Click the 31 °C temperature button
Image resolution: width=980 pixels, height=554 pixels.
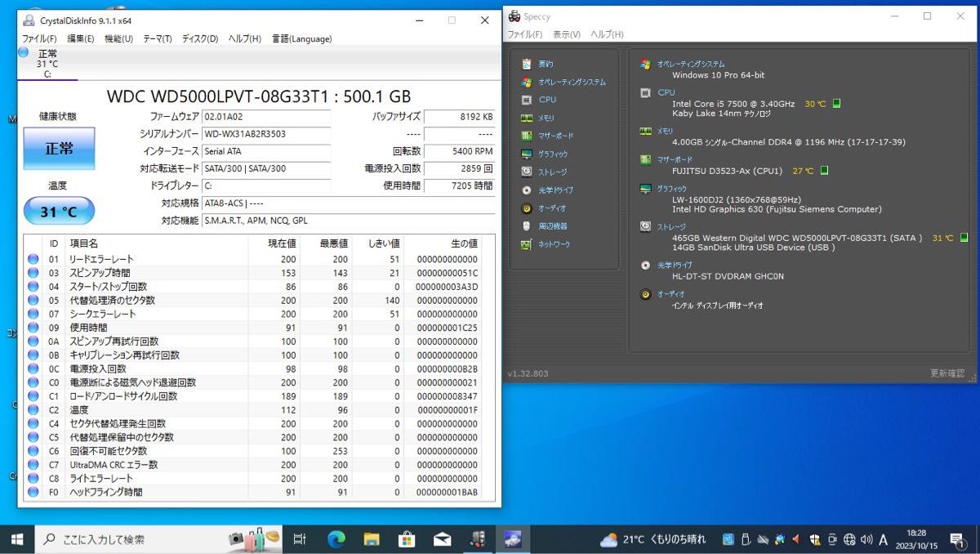coord(59,212)
